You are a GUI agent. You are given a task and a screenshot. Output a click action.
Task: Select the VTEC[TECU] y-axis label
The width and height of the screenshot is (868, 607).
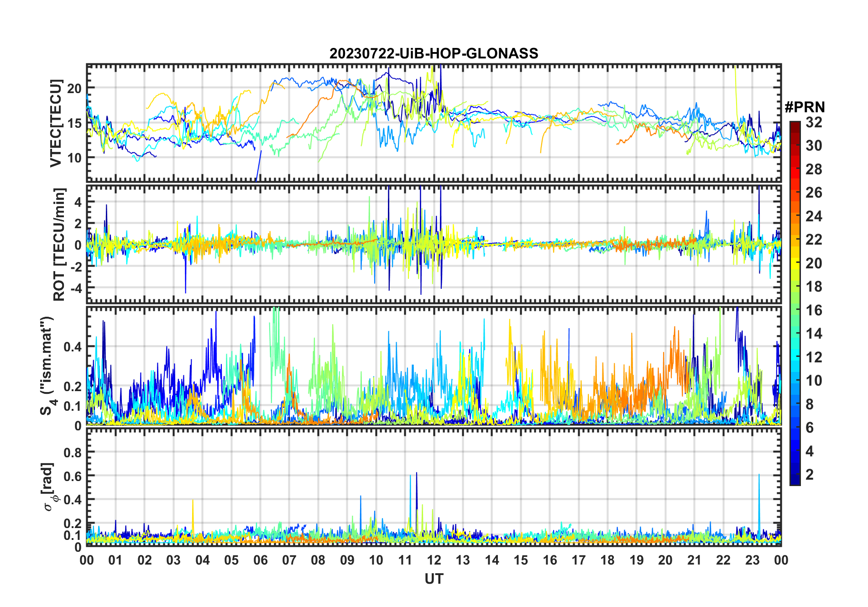click(56, 123)
